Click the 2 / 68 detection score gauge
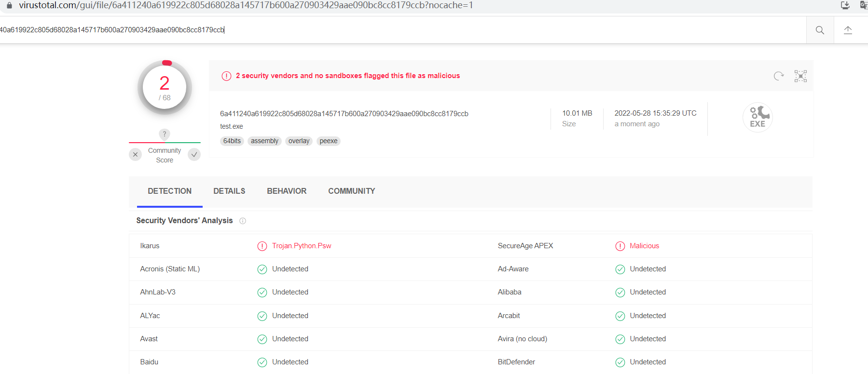The height and width of the screenshot is (374, 868). click(x=165, y=88)
